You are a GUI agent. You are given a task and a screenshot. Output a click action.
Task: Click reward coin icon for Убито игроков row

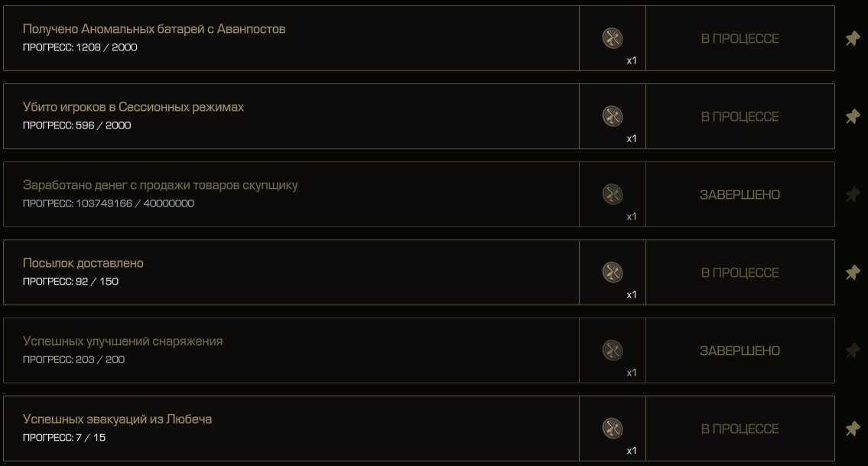click(613, 116)
